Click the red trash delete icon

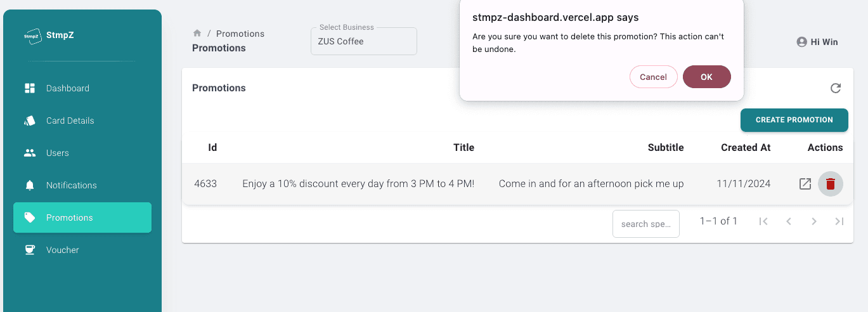click(831, 185)
